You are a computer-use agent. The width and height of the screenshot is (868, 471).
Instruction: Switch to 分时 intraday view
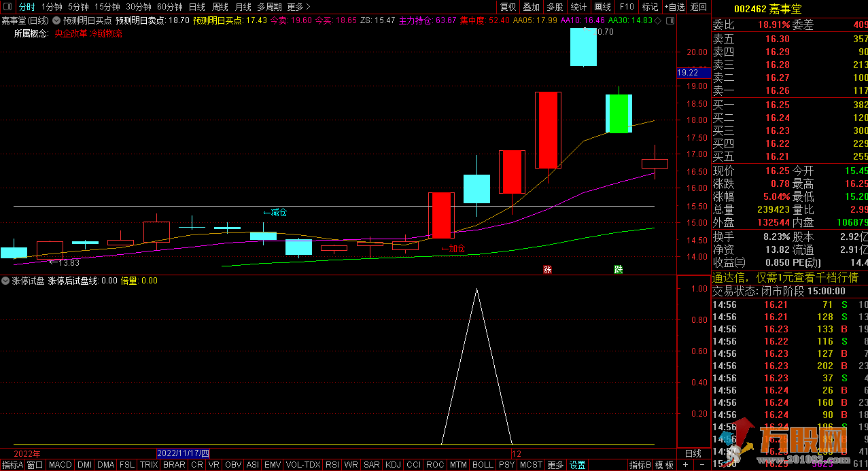tap(27, 7)
